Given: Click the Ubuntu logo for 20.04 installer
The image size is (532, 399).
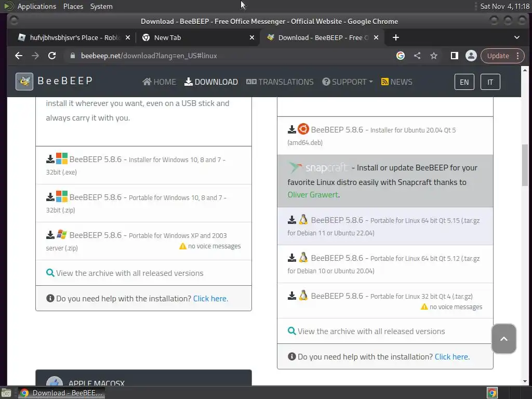Looking at the screenshot, I should [303, 129].
